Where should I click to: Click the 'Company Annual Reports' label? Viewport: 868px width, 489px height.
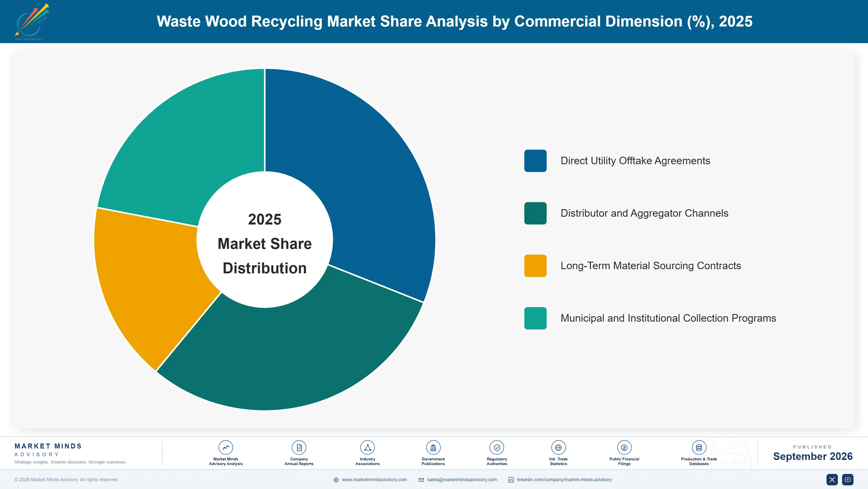299,461
